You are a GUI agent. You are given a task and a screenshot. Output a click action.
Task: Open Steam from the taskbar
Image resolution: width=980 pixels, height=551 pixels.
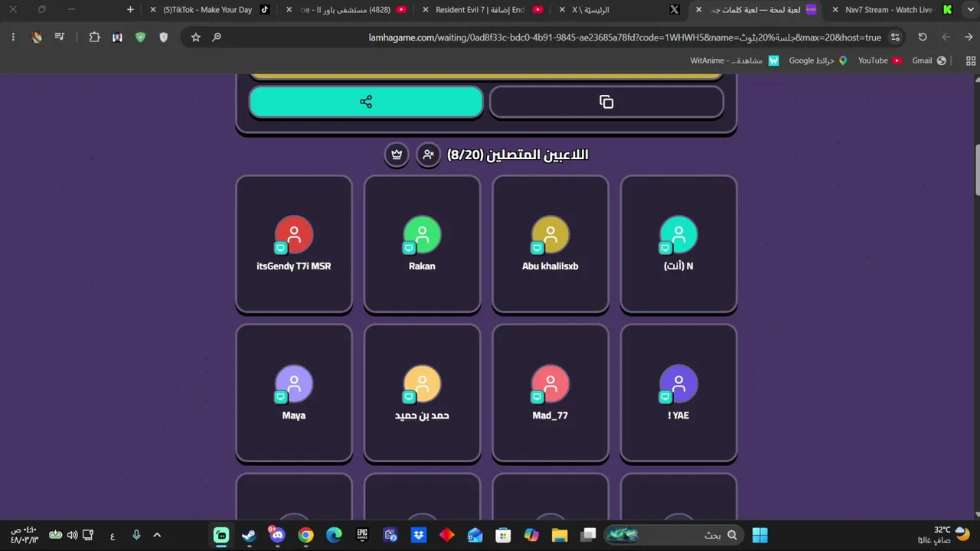pyautogui.click(x=249, y=535)
